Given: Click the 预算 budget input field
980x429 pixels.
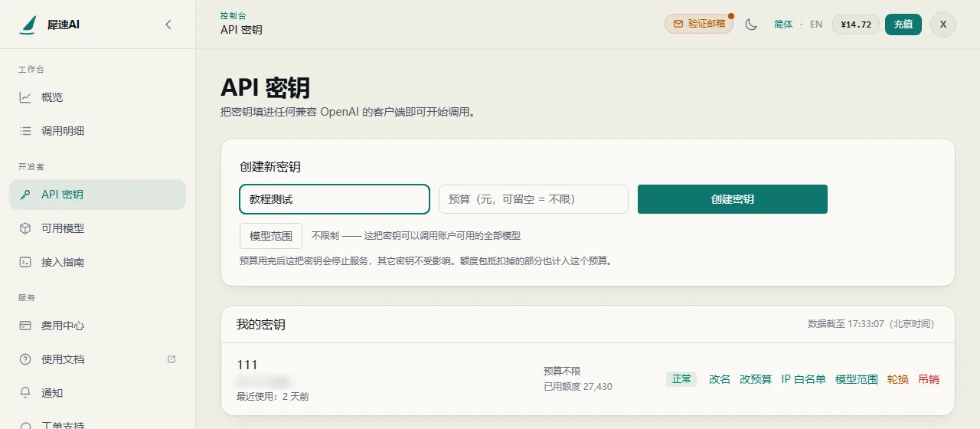Looking at the screenshot, I should pyautogui.click(x=534, y=199).
